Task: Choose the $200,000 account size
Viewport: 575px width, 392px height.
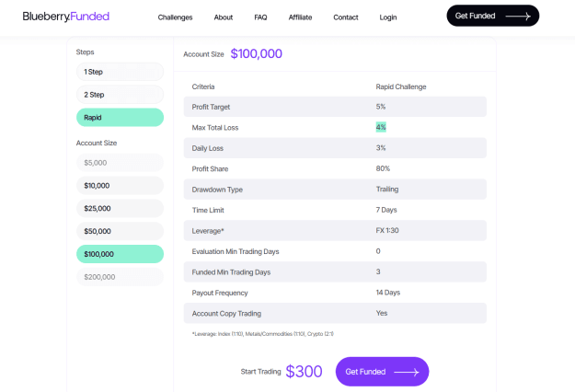Action: point(120,277)
